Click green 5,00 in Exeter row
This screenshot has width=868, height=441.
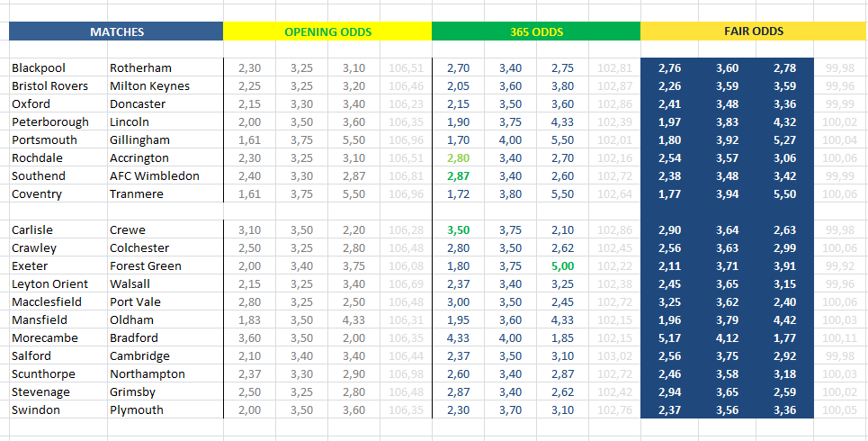562,265
